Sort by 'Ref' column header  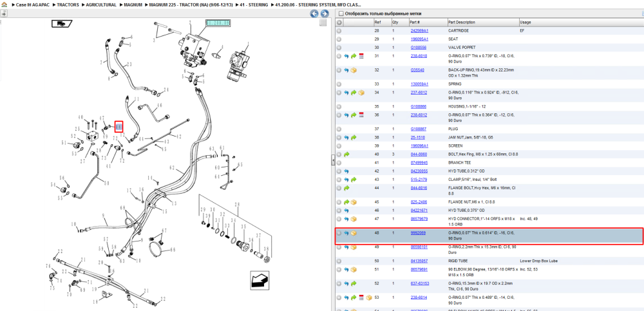point(377,23)
